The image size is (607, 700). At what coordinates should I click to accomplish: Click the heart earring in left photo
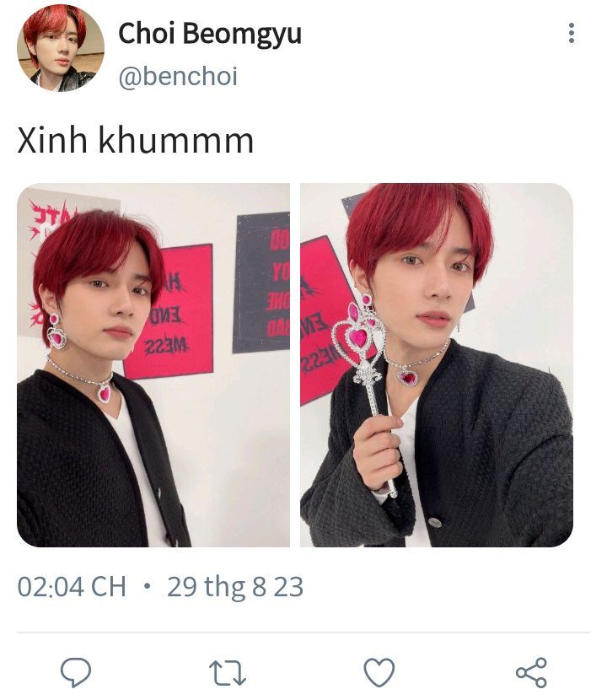coord(56,331)
